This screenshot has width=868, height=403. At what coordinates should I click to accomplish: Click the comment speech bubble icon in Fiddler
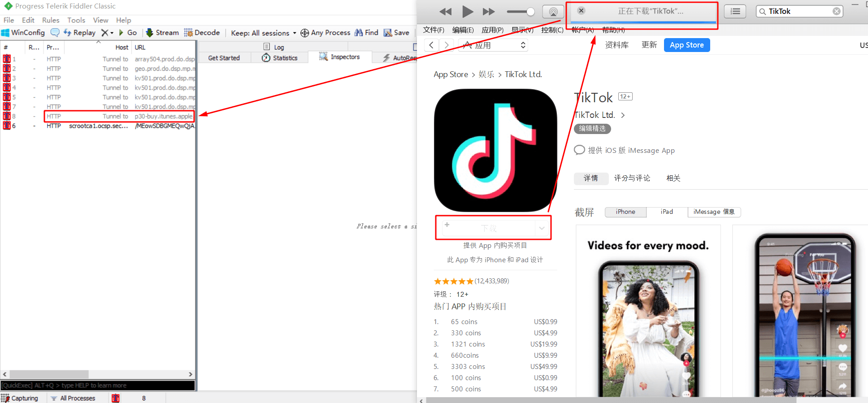55,32
